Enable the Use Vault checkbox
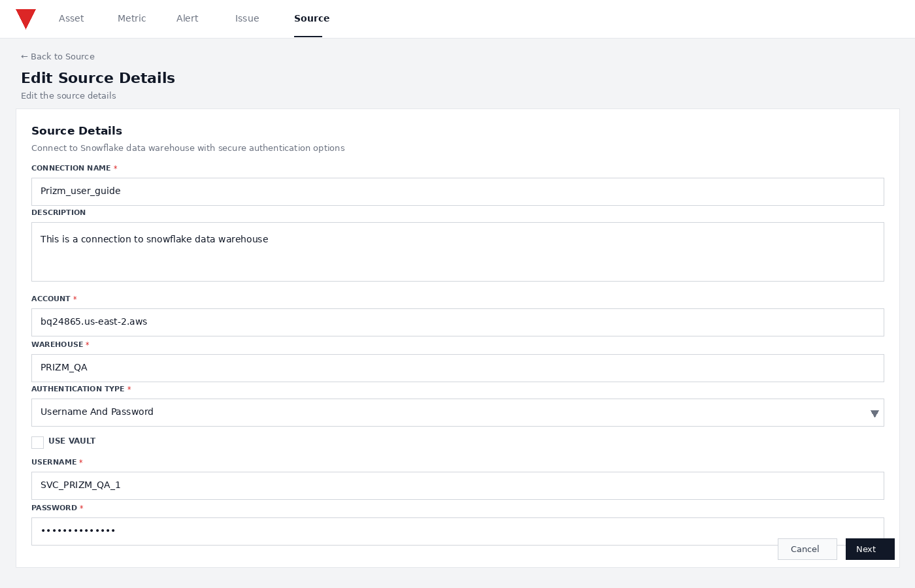Screen dimensions: 915x588 [37, 442]
